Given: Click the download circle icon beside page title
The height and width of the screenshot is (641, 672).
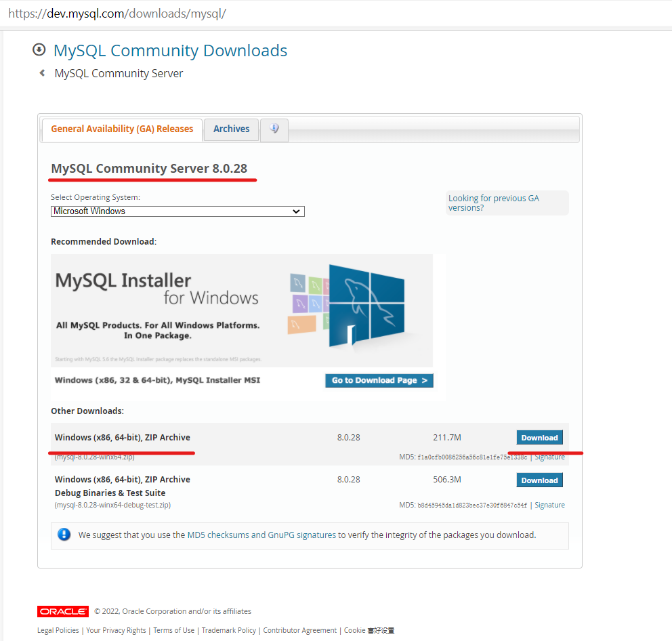Looking at the screenshot, I should [x=39, y=49].
